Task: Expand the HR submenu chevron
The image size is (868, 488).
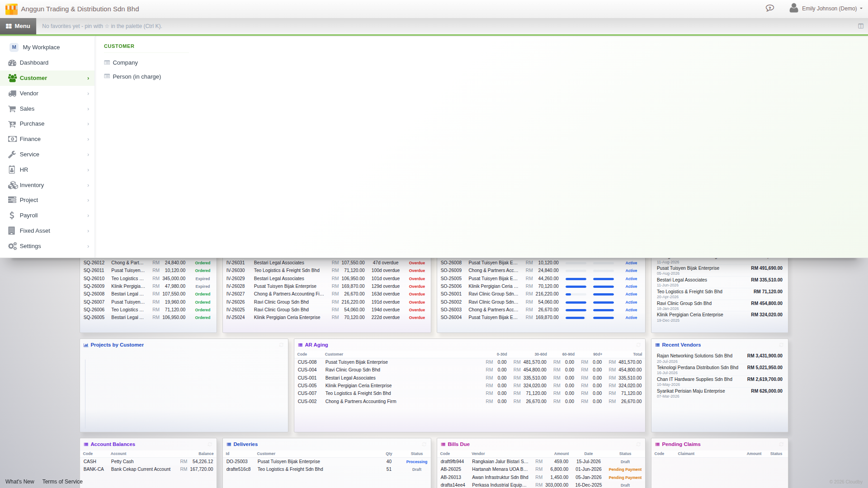Action: point(88,170)
